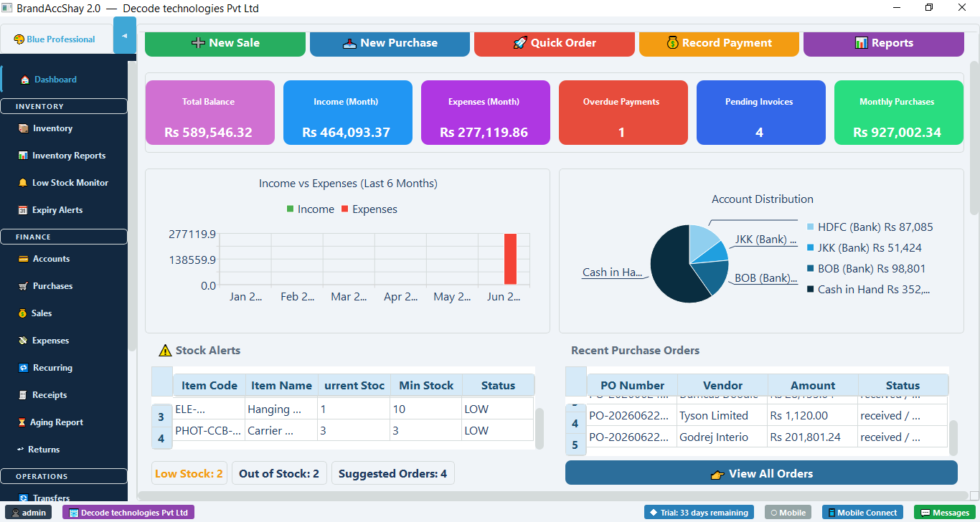The image size is (980, 522).
Task: Click the Out of Stock: 2 chip
Action: click(x=279, y=473)
